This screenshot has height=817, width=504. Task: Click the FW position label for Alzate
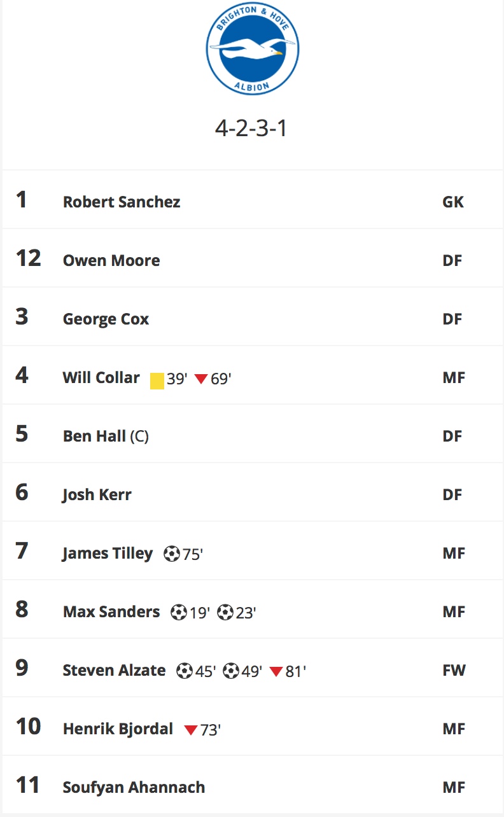pos(454,671)
